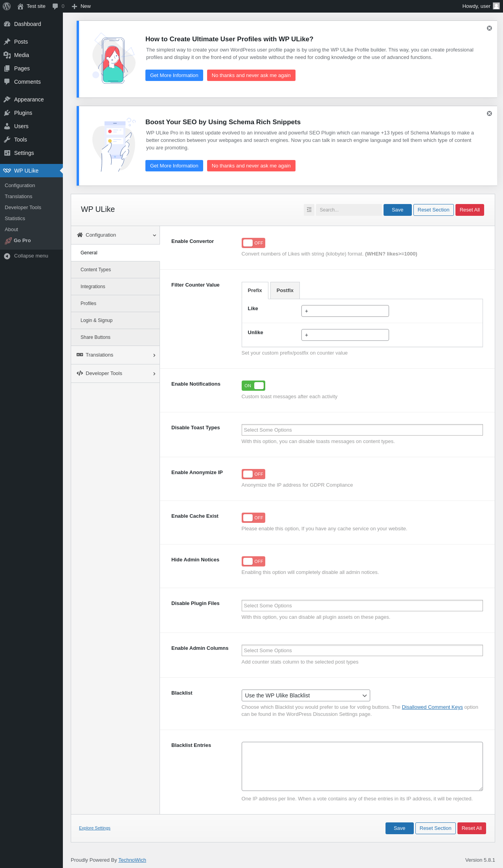Screen dimensions: 503x868
Task: Click the Like prefix input field
Action: (345, 311)
